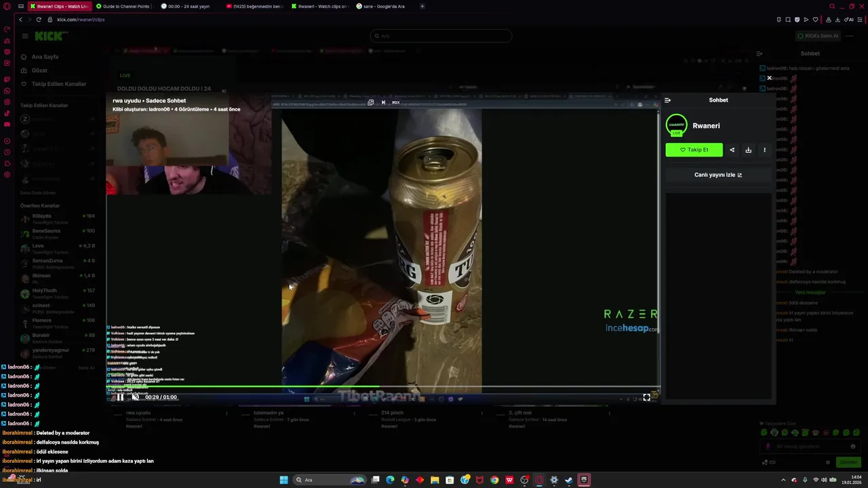The width and height of the screenshot is (868, 488).
Task: Switch to (1425) beğenmedim ben tab
Action: point(254,6)
